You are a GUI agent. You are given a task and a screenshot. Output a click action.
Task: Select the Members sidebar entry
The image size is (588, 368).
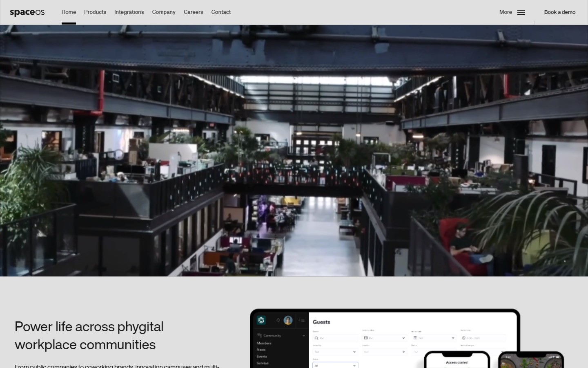[x=264, y=343]
